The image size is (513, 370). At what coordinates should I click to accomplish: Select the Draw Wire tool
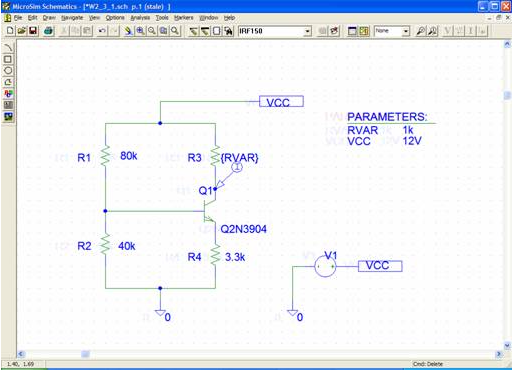click(193, 31)
